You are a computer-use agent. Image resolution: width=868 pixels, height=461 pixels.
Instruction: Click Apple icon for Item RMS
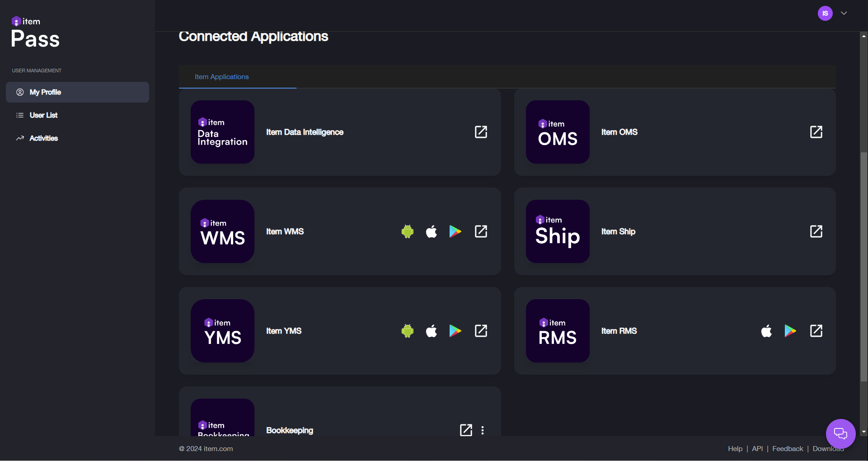coord(767,331)
